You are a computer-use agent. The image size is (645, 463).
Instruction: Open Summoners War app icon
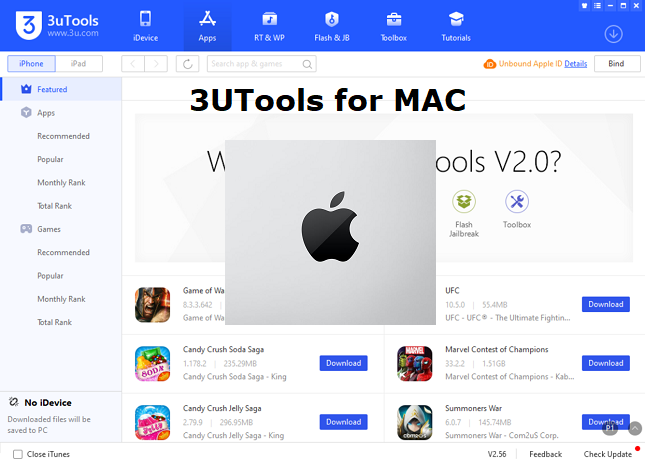[415, 422]
